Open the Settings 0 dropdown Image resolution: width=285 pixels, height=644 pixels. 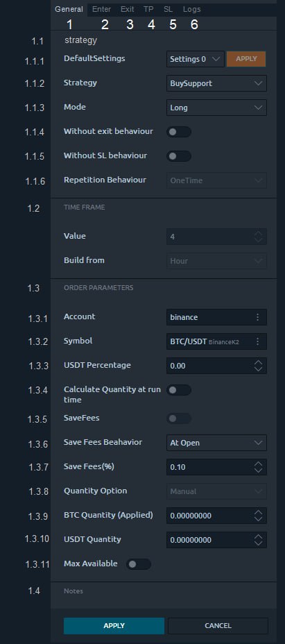point(195,59)
